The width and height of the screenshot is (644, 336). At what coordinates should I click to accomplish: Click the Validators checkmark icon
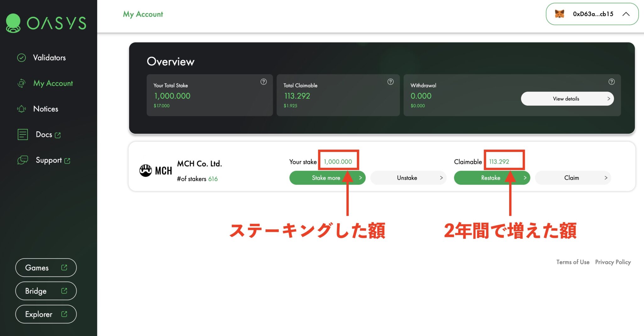(21, 58)
